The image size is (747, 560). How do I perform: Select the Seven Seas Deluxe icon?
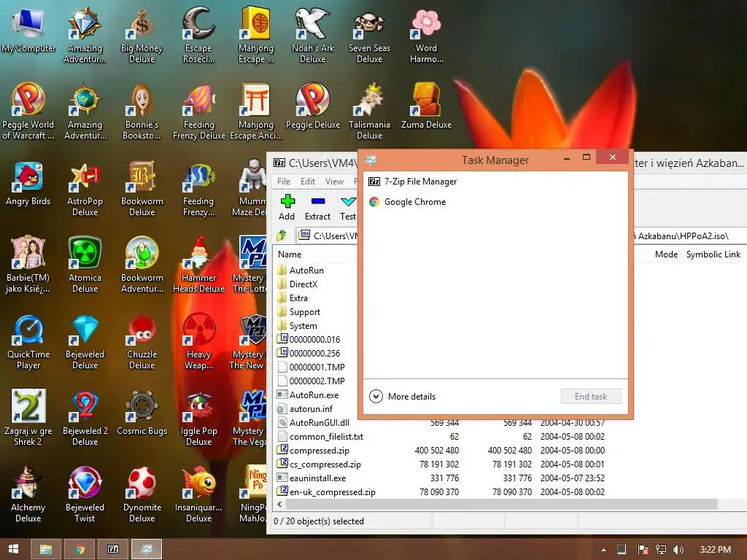[369, 35]
